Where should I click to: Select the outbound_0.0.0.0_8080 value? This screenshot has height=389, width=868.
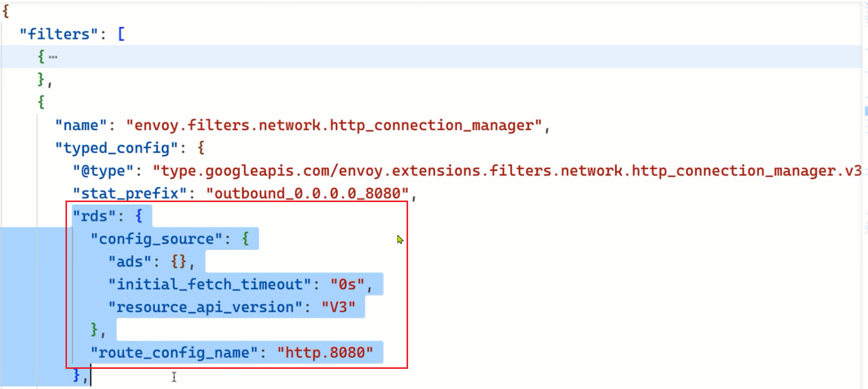[x=307, y=193]
